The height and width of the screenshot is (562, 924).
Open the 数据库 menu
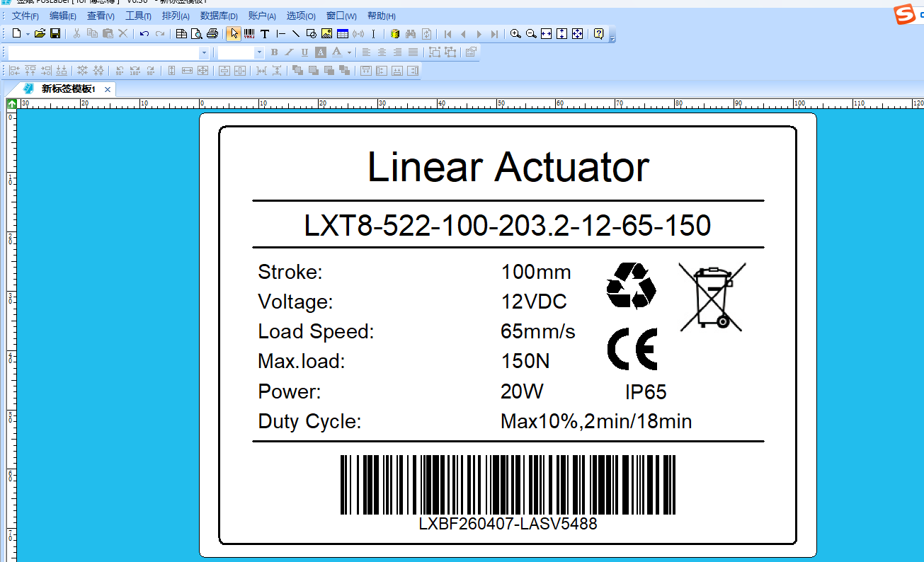(219, 16)
